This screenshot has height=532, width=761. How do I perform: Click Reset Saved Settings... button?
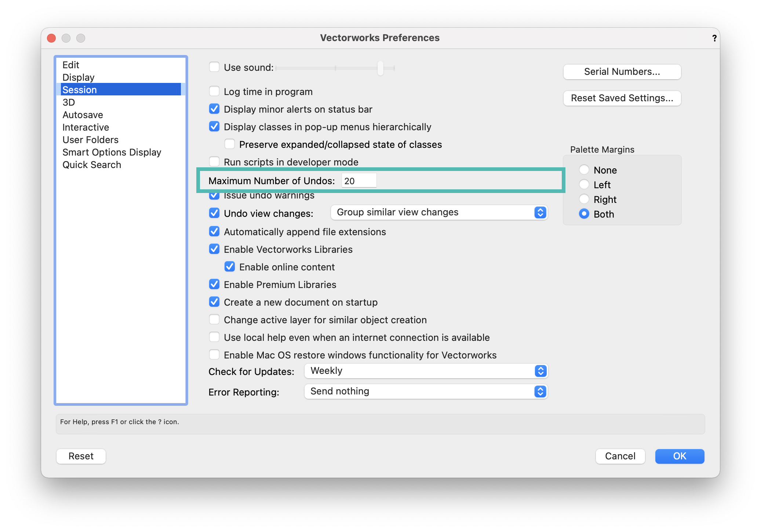click(622, 98)
